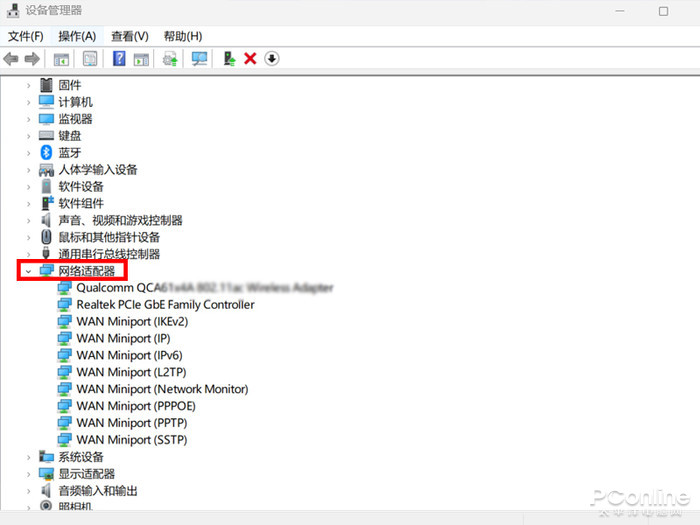Select WAN Miniport (Network Monitor)
700x525 pixels.
click(162, 389)
